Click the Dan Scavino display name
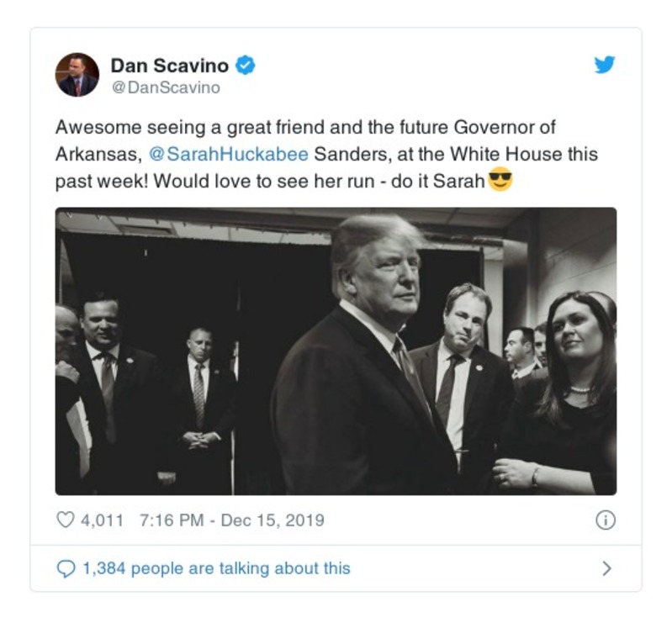This screenshot has width=672, height=623. (x=169, y=66)
